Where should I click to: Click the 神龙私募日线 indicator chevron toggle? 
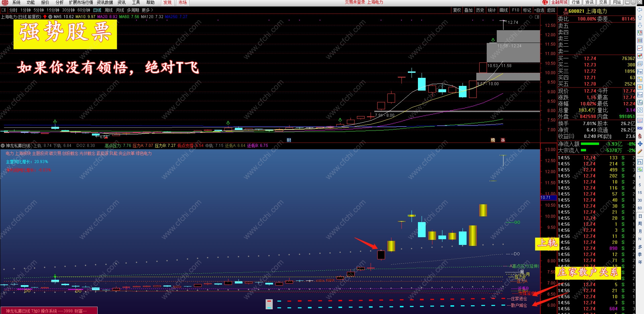pyautogui.click(x=3, y=146)
